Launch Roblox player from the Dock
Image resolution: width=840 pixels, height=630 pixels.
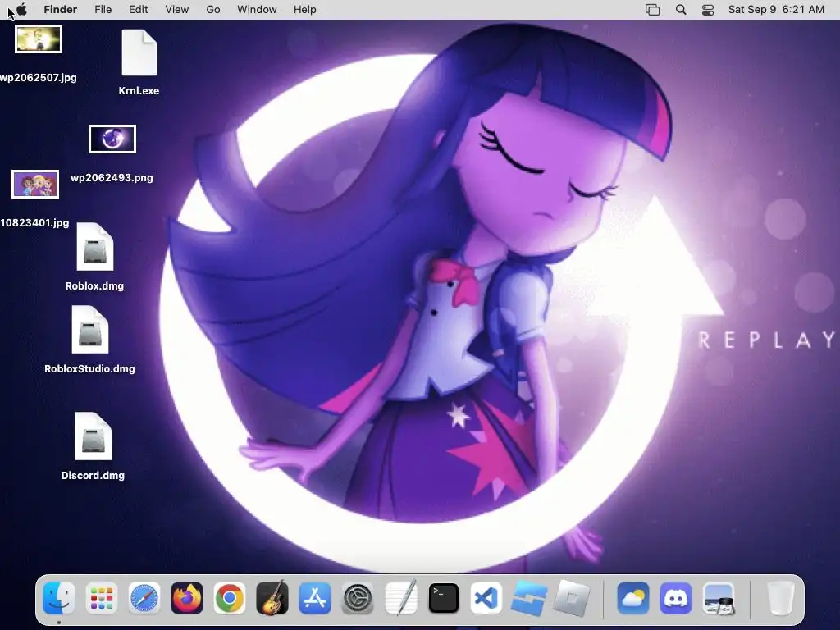[572, 598]
